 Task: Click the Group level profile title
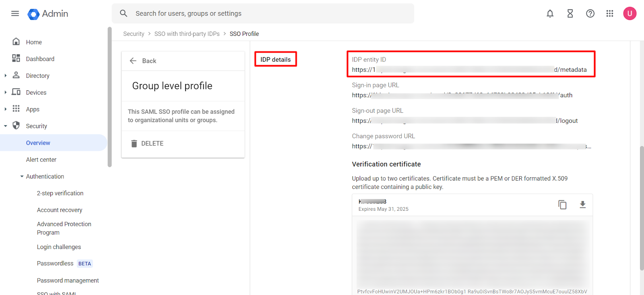[172, 86]
